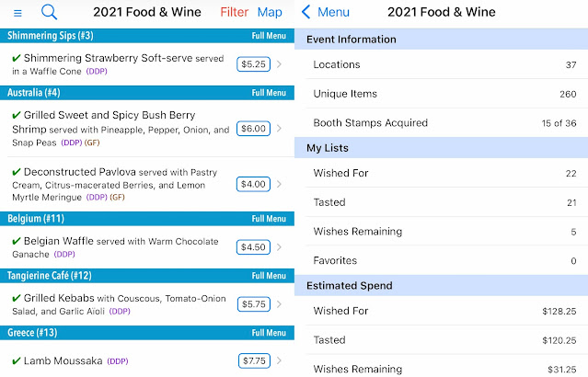Viewport: 588px width, 377px height.
Task: Tap the $4.50 Belgian Waffle price badge
Action: [x=252, y=247]
